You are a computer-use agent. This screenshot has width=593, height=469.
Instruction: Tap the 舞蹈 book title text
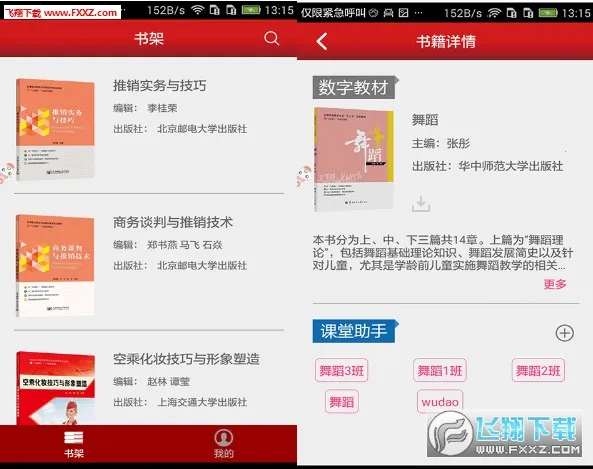pos(425,120)
